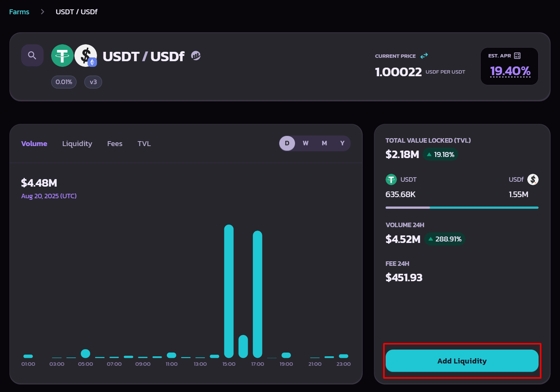Open the APR calculator icon

517,56
